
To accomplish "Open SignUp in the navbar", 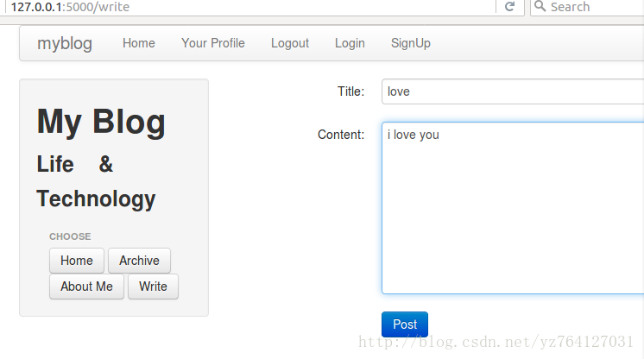I will click(x=411, y=43).
